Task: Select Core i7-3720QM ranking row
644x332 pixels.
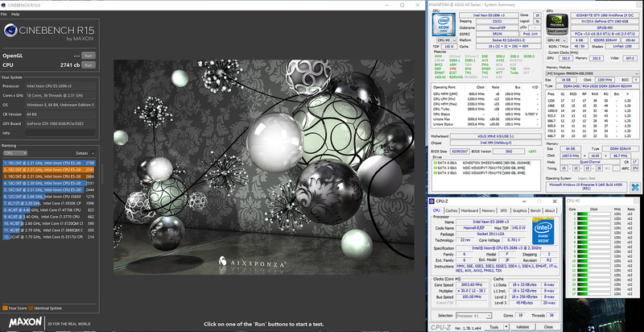Action: [x=49, y=223]
